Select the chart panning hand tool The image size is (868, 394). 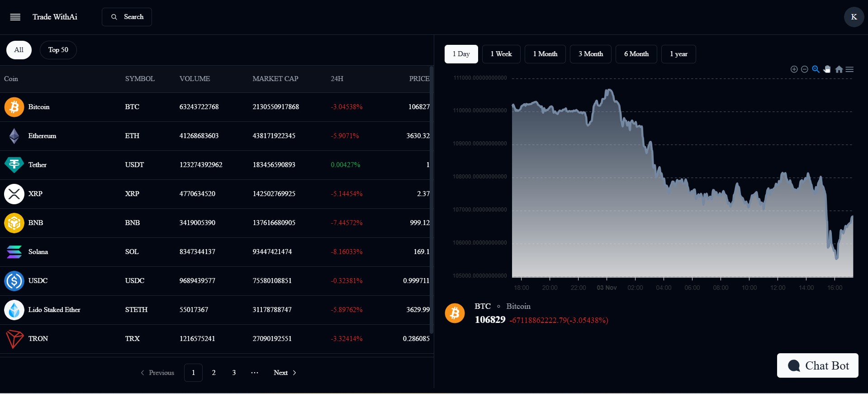tap(827, 69)
